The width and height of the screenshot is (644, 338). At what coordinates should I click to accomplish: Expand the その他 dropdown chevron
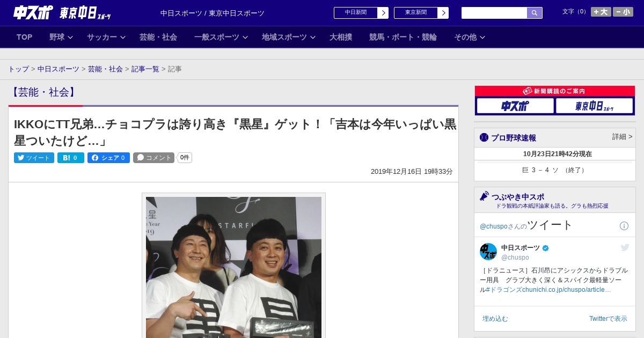tap(482, 37)
